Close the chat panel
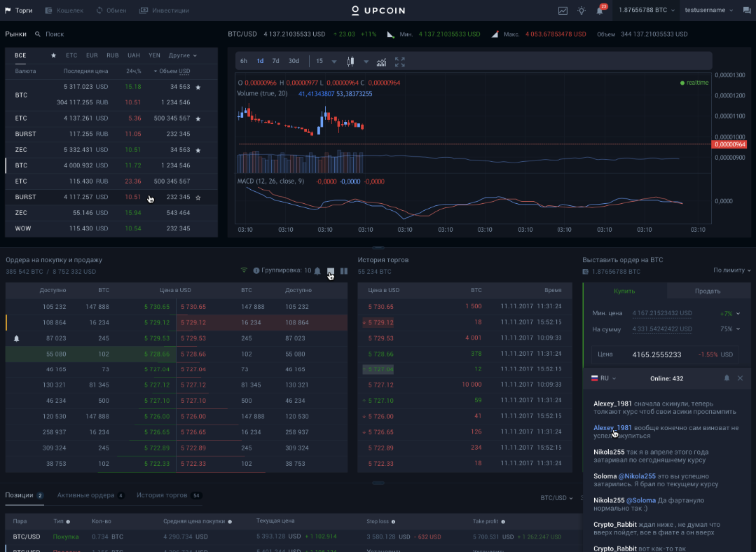 pyautogui.click(x=740, y=378)
